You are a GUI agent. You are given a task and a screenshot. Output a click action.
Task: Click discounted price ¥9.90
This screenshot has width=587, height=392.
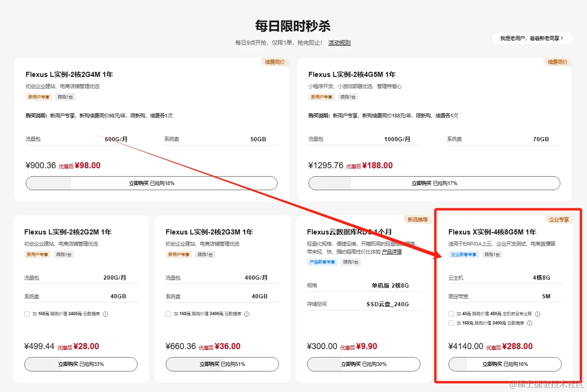tap(367, 346)
